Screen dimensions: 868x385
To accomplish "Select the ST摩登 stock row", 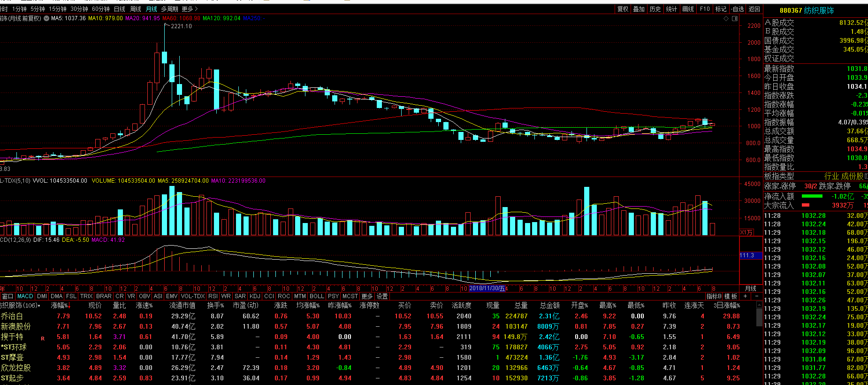I will click(378, 357).
